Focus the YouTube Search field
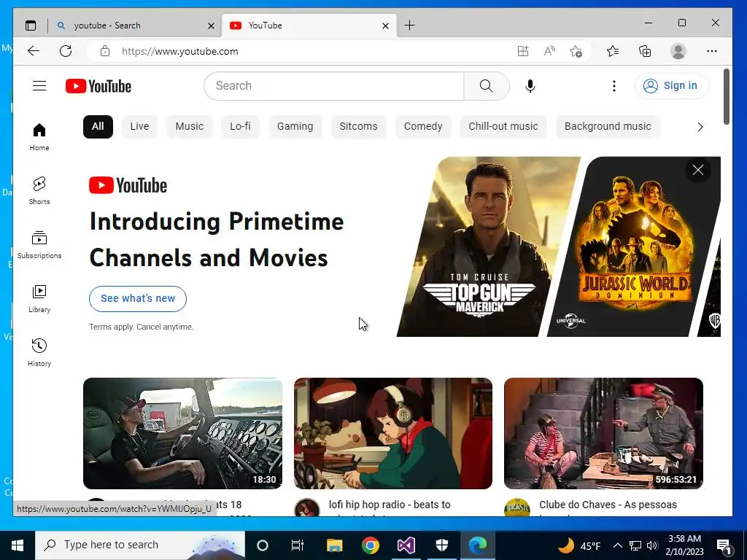The width and height of the screenshot is (747, 560). tap(334, 86)
